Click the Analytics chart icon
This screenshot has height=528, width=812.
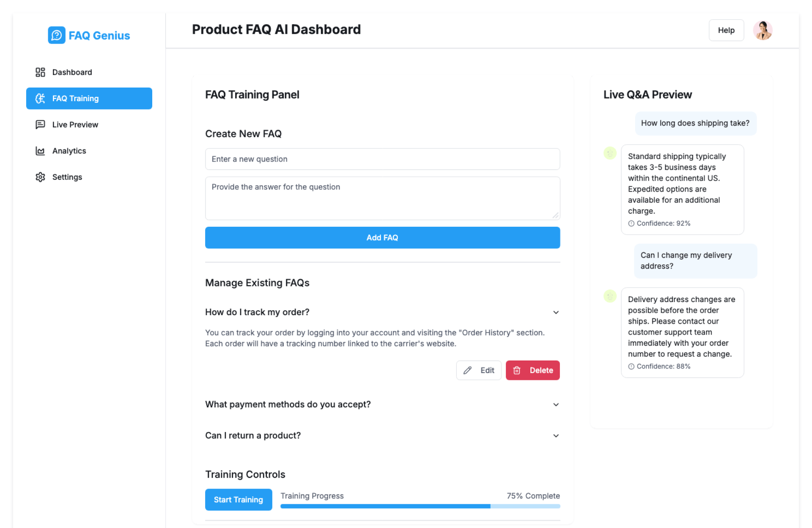tap(40, 151)
